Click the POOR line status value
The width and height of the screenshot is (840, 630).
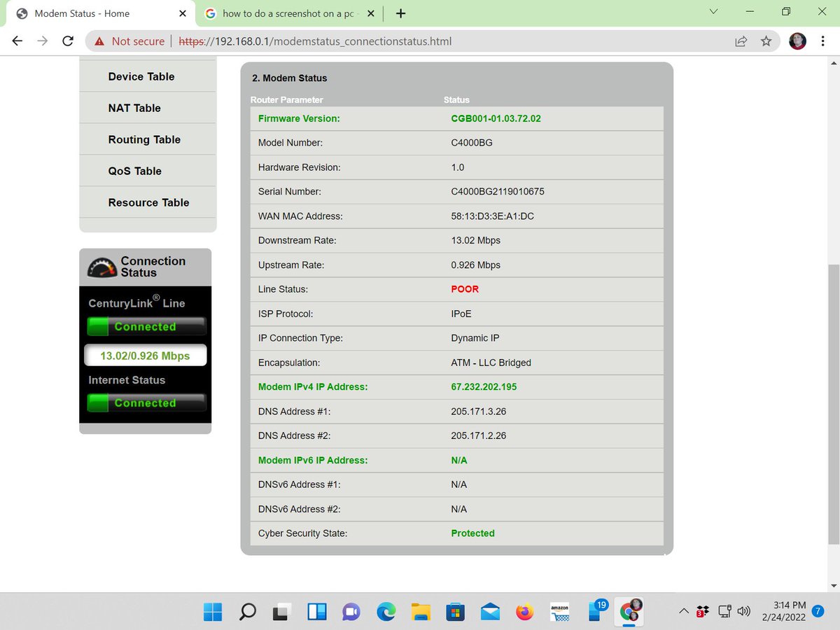(465, 289)
